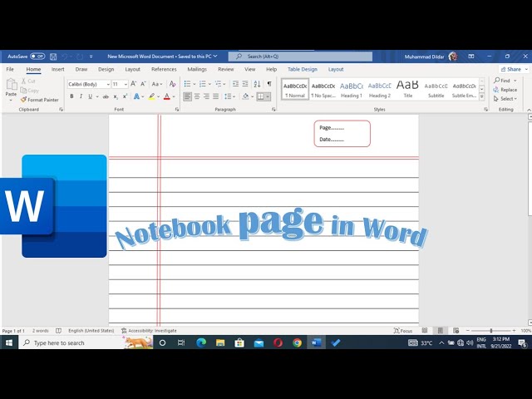The width and height of the screenshot is (532, 399).
Task: Open the Paragraph dialog launcher
Action: tap(273, 110)
